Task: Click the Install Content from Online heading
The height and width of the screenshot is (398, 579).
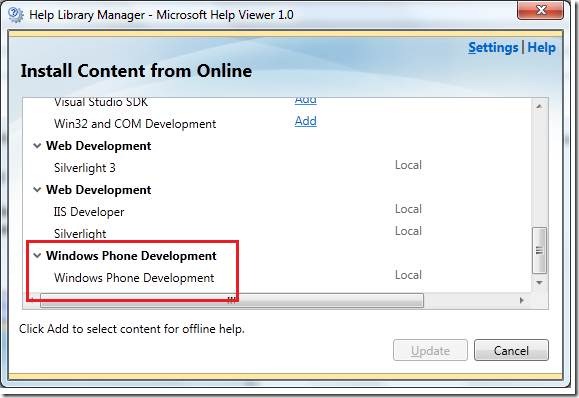Action: point(136,71)
